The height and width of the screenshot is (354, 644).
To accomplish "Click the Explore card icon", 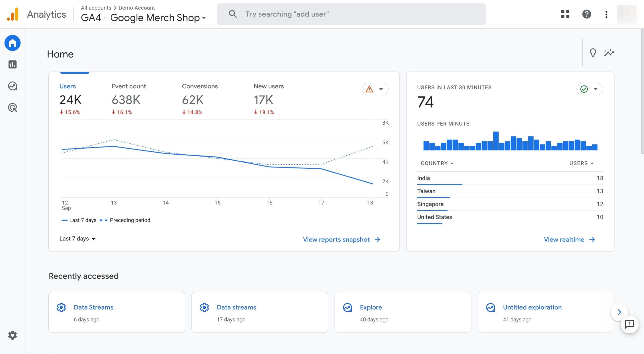I will pos(347,307).
